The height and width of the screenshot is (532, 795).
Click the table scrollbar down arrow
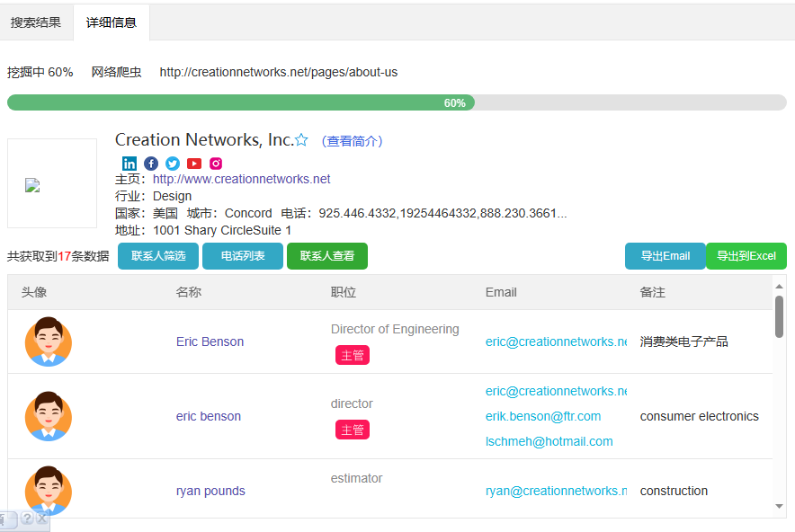point(780,506)
